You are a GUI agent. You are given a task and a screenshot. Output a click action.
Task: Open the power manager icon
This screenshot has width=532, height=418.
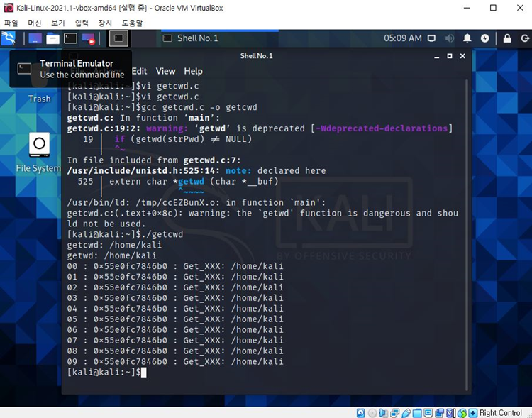point(485,38)
